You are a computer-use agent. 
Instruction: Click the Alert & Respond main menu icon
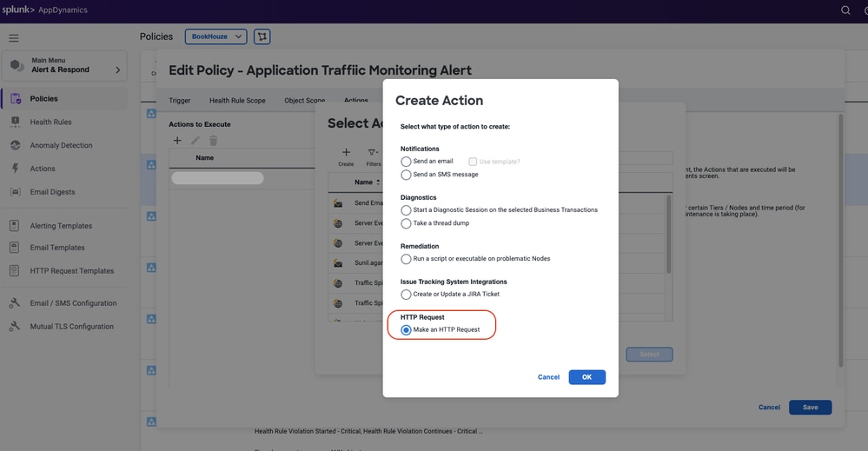17,65
